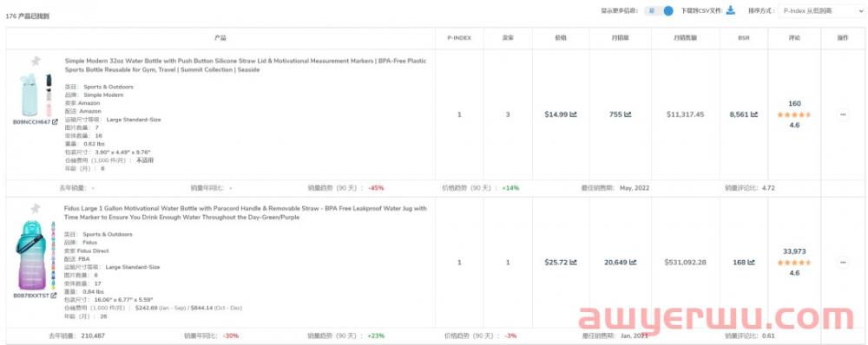
Task: Click the sales-to-review ratio 4.72
Action: (768, 188)
